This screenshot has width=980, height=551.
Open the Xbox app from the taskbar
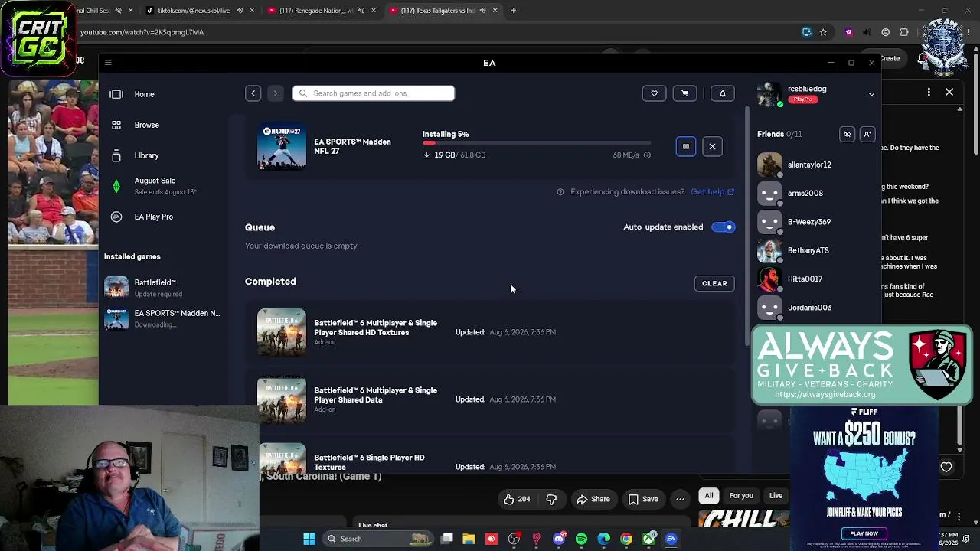tap(649, 539)
